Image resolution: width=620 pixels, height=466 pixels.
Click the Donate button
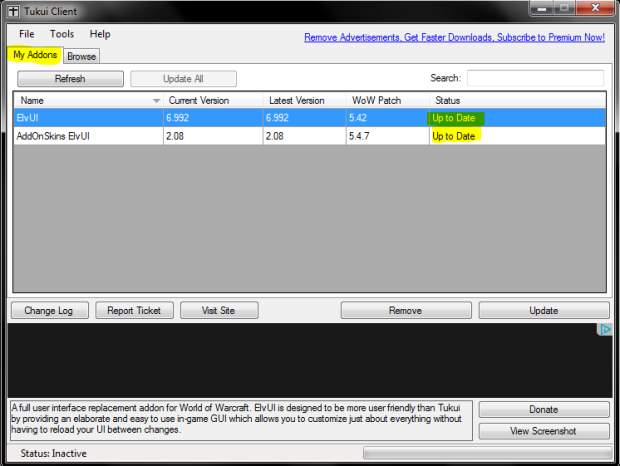[x=543, y=410]
